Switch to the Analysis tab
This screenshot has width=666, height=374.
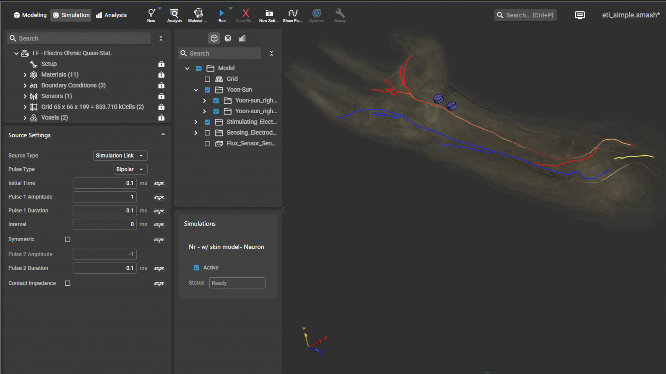coord(111,15)
